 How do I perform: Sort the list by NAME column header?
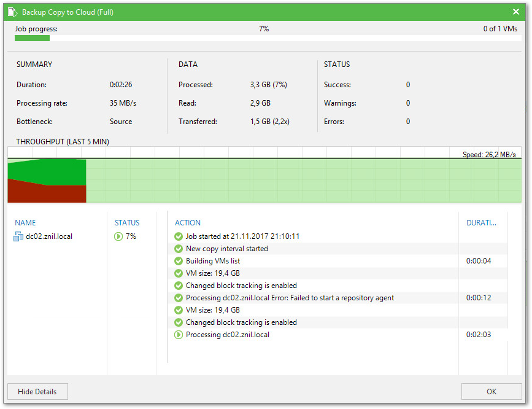[x=26, y=223]
